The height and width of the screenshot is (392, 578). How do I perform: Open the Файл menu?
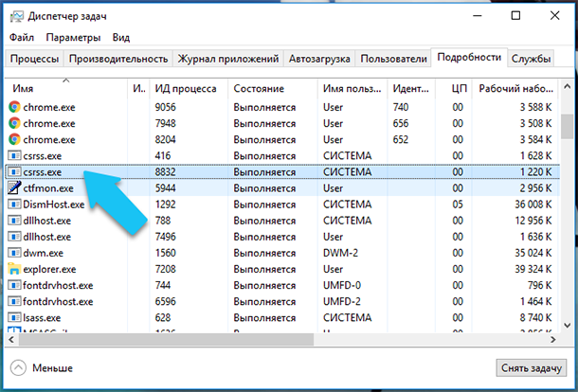pos(22,38)
